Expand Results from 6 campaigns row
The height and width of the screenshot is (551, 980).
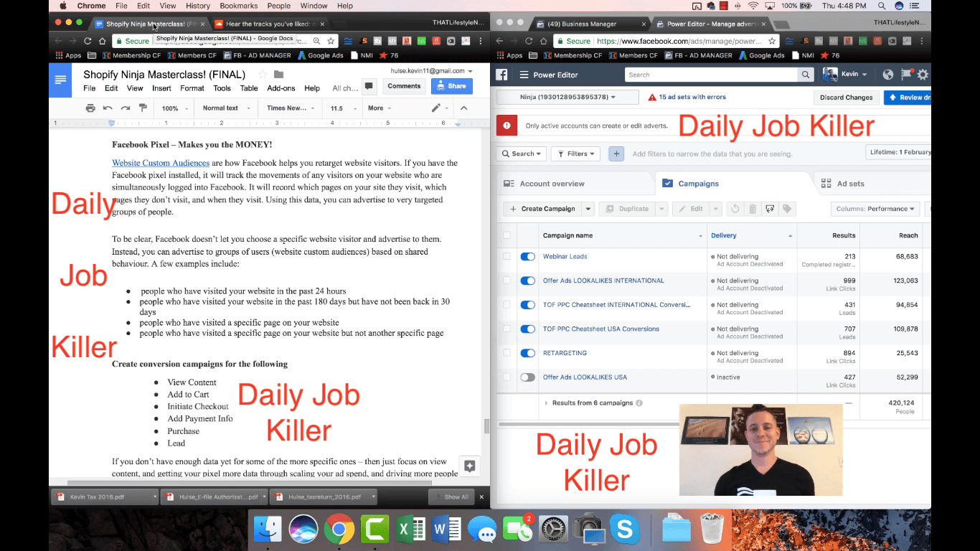[x=546, y=403]
